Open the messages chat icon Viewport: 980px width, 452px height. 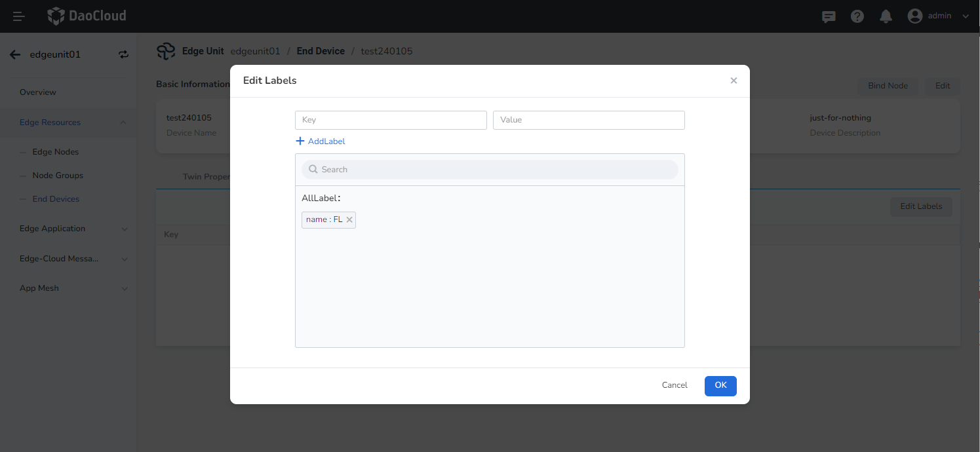coord(829,16)
